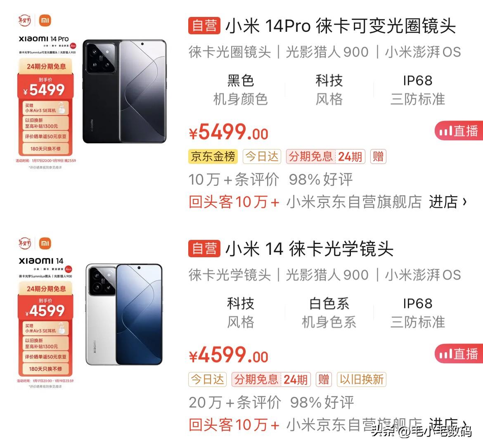Click the Xiaomi logo on Xiaomi 14 thumbnail
This screenshot has height=448, width=483.
coord(45,244)
